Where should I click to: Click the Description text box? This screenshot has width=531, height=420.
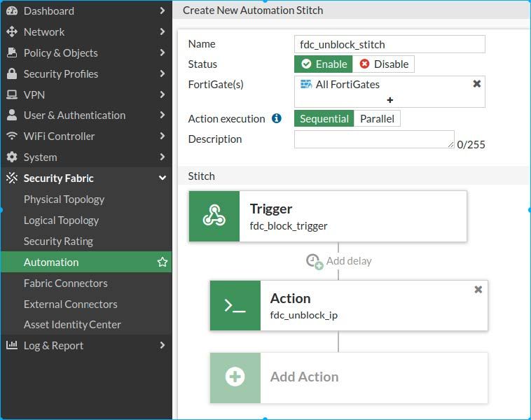point(373,139)
